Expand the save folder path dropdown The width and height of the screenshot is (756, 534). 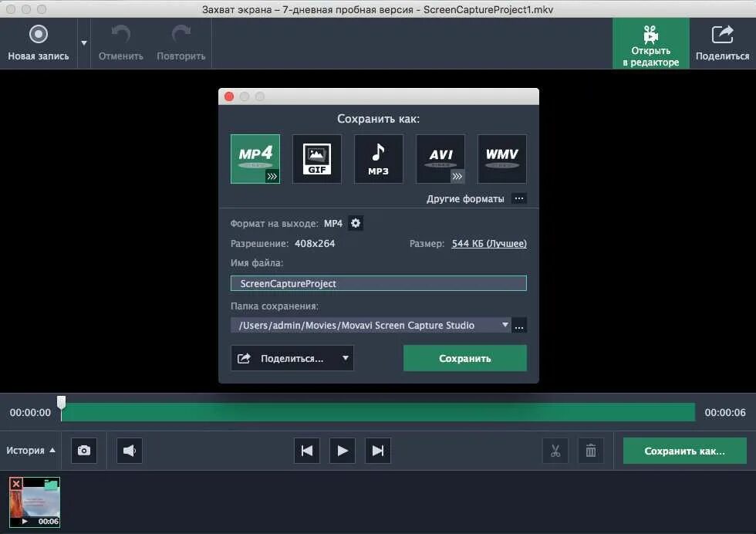[505, 325]
